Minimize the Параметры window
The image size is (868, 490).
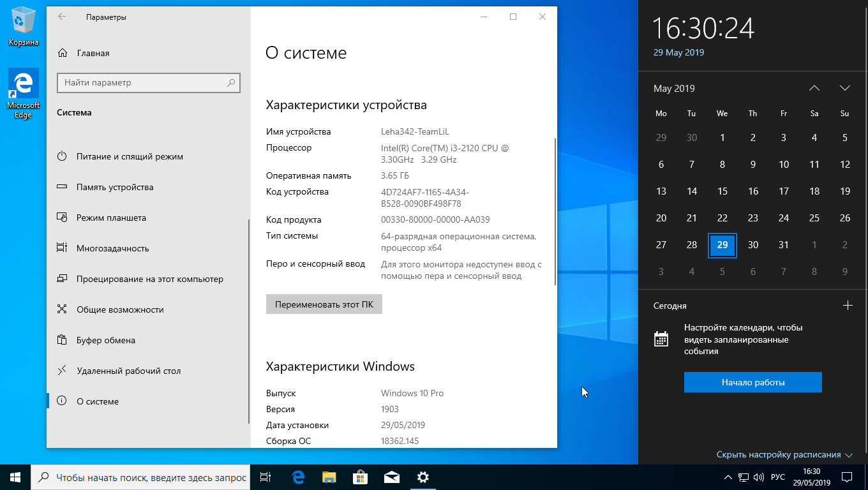point(483,17)
